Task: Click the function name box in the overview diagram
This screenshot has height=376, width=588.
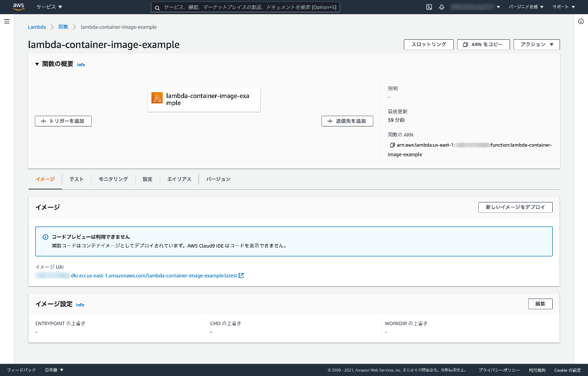Action: [x=204, y=100]
